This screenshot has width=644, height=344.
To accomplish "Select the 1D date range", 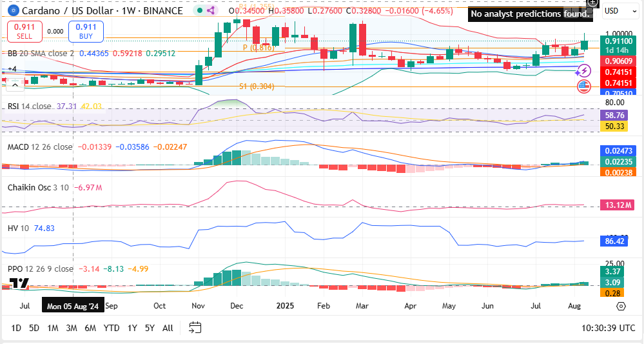I will point(16,328).
